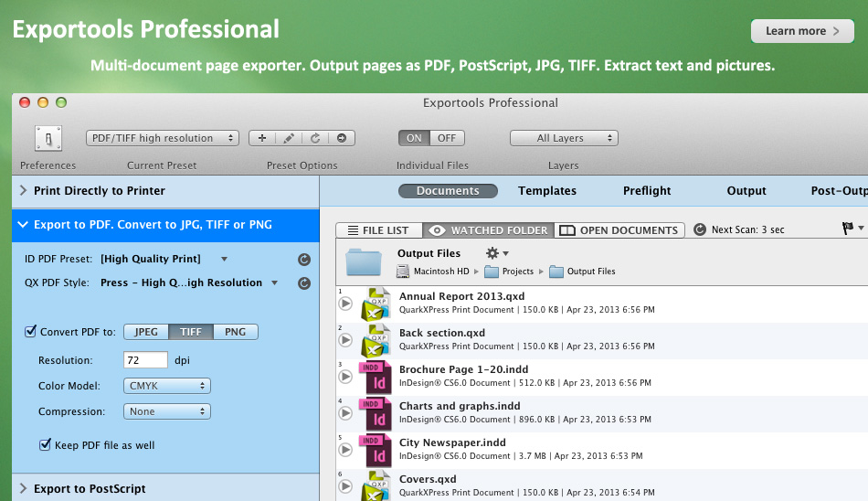Select the Annual Report 2013.qxd filename
868x501 pixels.
461,296
